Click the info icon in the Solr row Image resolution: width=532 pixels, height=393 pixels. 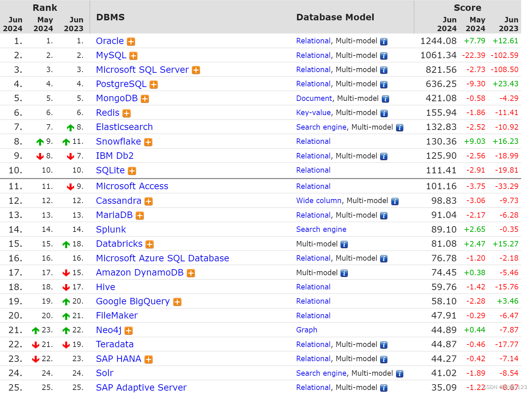click(400, 374)
